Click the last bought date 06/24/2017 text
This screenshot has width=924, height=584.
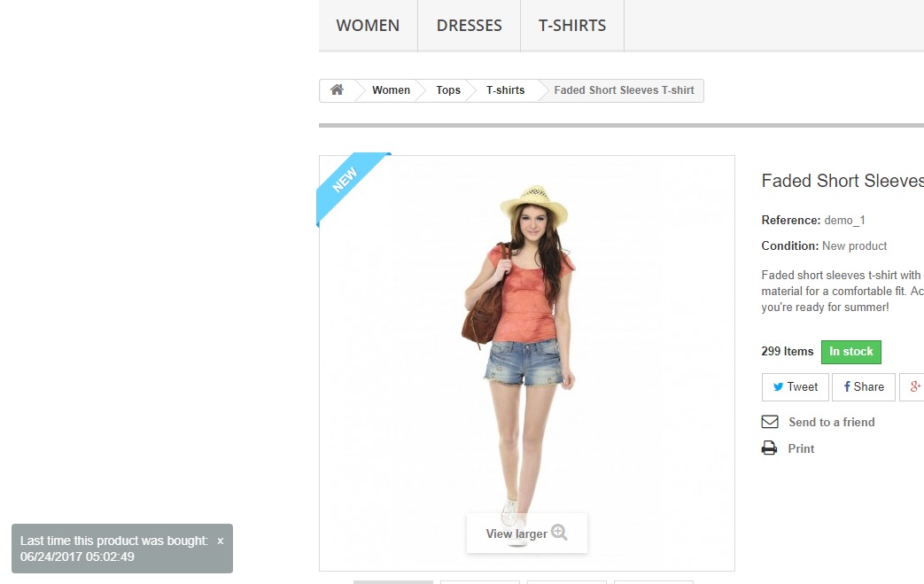point(77,557)
